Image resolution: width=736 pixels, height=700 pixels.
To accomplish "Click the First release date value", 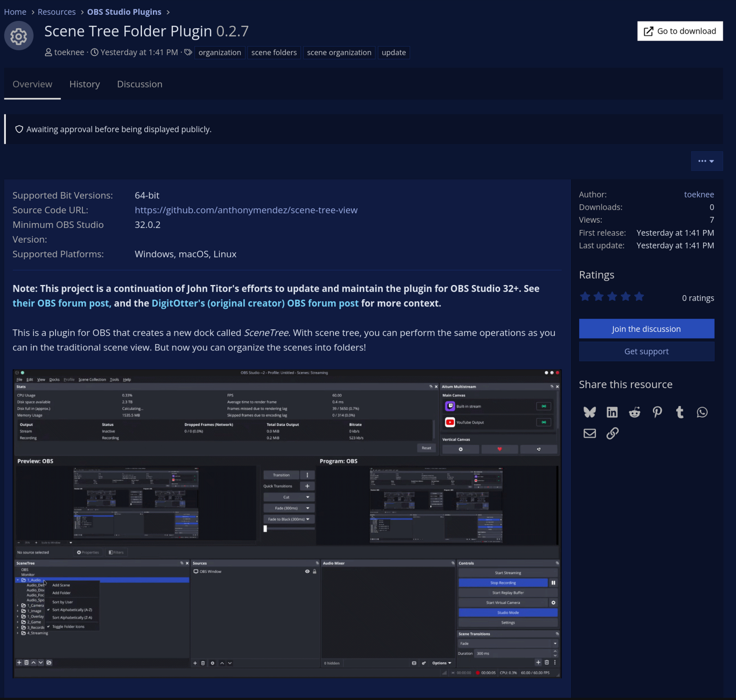I will [675, 233].
